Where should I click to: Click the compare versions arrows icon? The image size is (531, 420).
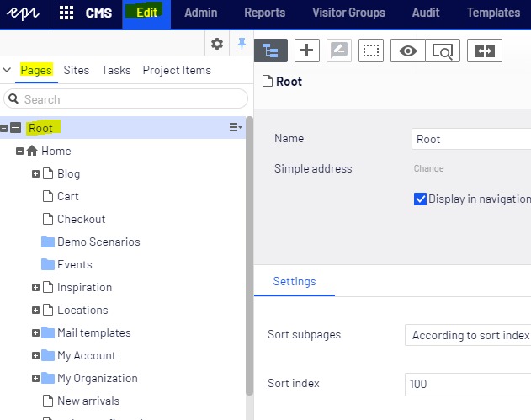click(x=484, y=51)
